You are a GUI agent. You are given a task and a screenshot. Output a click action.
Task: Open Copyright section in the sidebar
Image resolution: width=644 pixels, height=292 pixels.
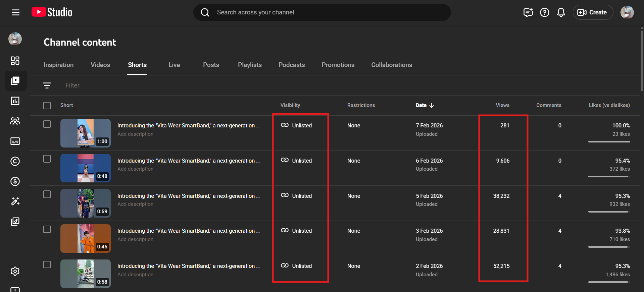15,161
